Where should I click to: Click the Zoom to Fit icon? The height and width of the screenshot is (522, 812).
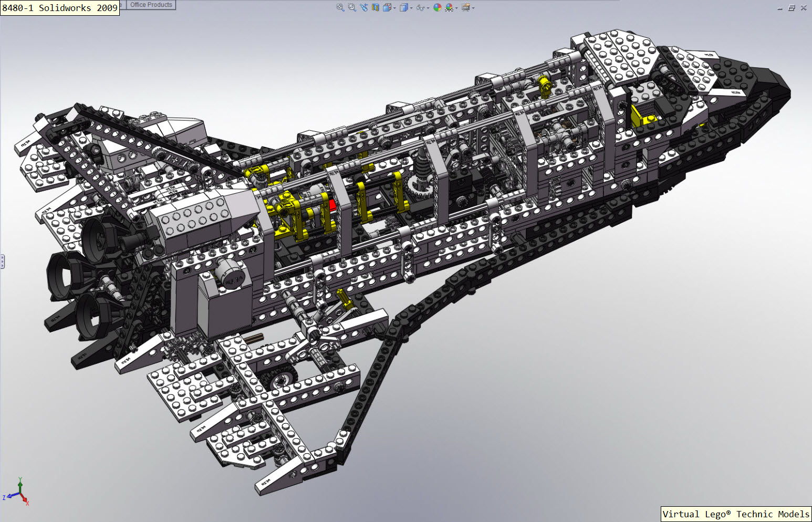(x=340, y=7)
